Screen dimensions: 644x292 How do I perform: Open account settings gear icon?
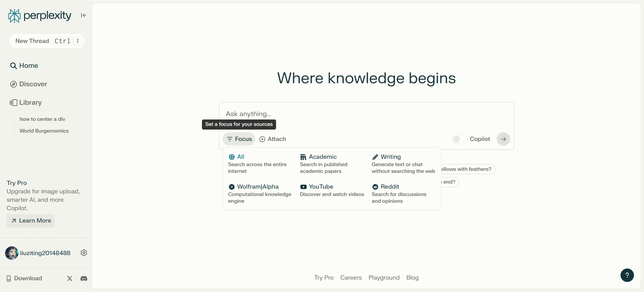[84, 253]
